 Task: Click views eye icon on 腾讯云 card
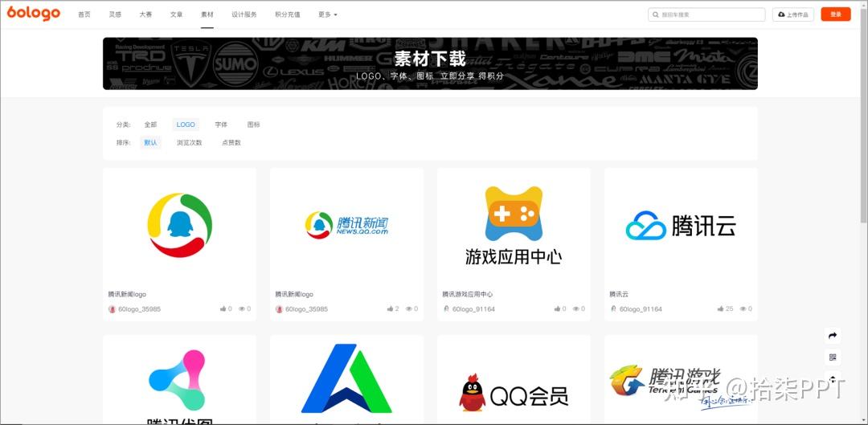pos(743,309)
